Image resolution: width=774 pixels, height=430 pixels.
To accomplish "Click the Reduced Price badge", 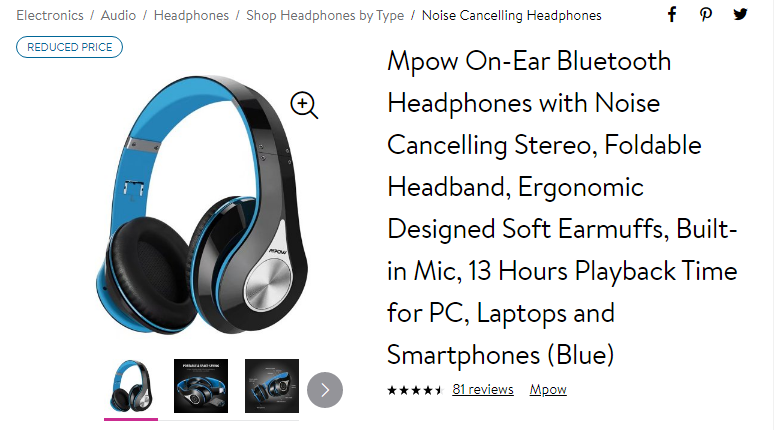I will [69, 47].
